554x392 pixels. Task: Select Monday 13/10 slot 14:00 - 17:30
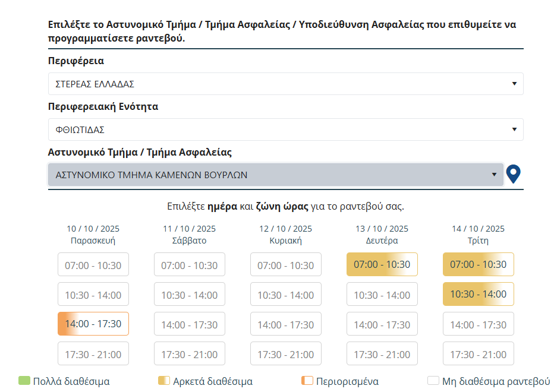click(x=382, y=324)
